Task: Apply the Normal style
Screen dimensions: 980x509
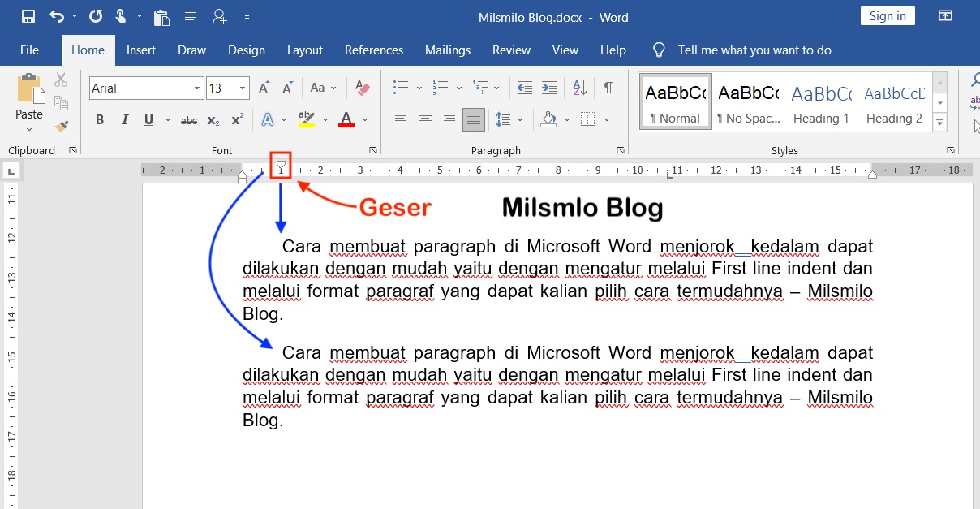Action: click(x=675, y=101)
